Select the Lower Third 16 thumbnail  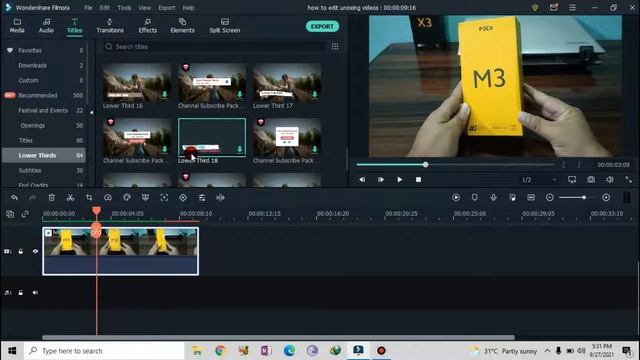[x=137, y=83]
